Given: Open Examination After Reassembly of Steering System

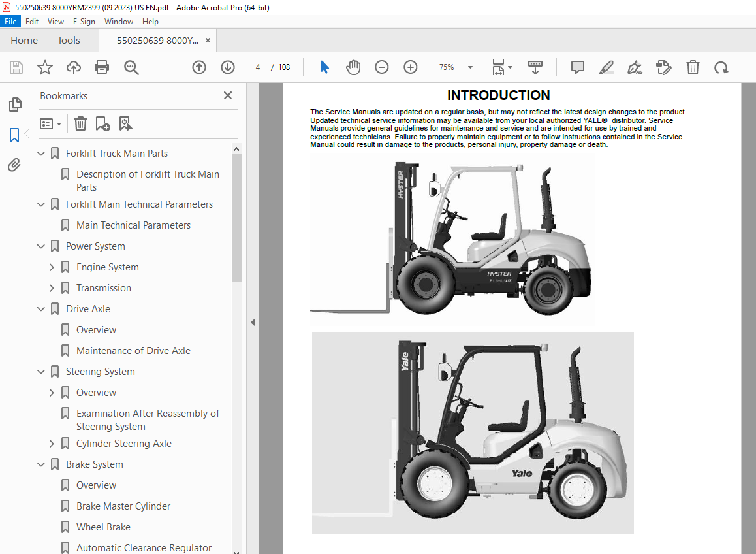Looking at the screenshot, I should click(148, 420).
